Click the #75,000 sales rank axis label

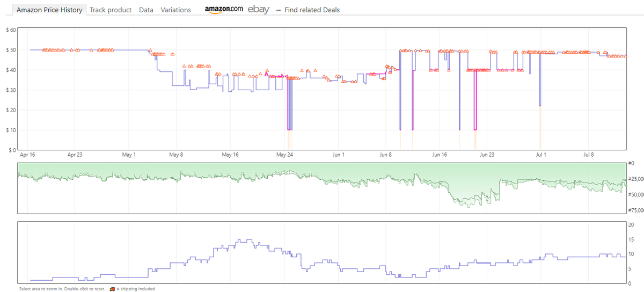click(x=635, y=210)
